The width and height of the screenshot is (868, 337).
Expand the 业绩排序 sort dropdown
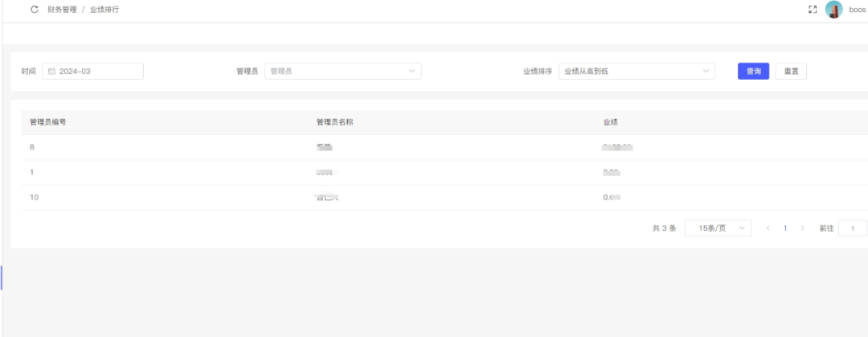coord(637,72)
